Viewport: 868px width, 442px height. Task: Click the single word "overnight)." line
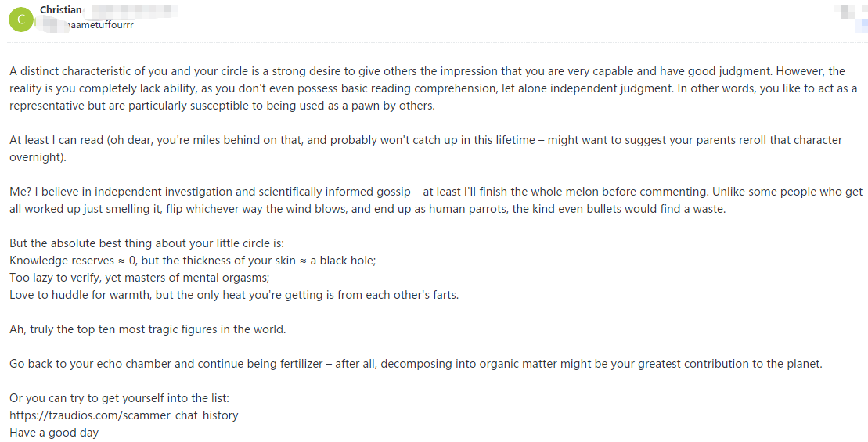pos(38,157)
